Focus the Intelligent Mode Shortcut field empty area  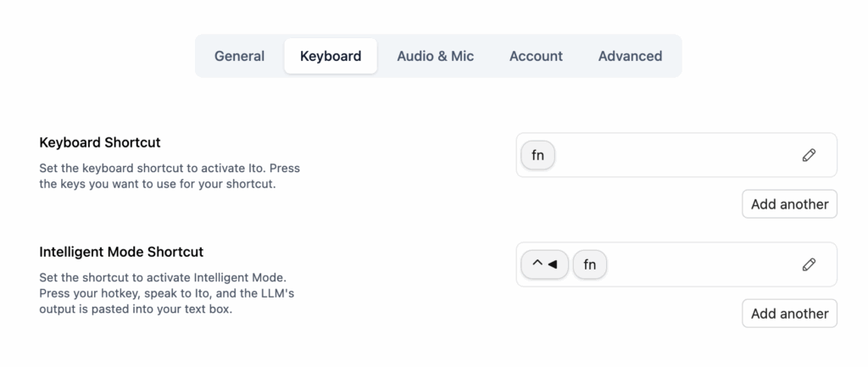pyautogui.click(x=695, y=265)
